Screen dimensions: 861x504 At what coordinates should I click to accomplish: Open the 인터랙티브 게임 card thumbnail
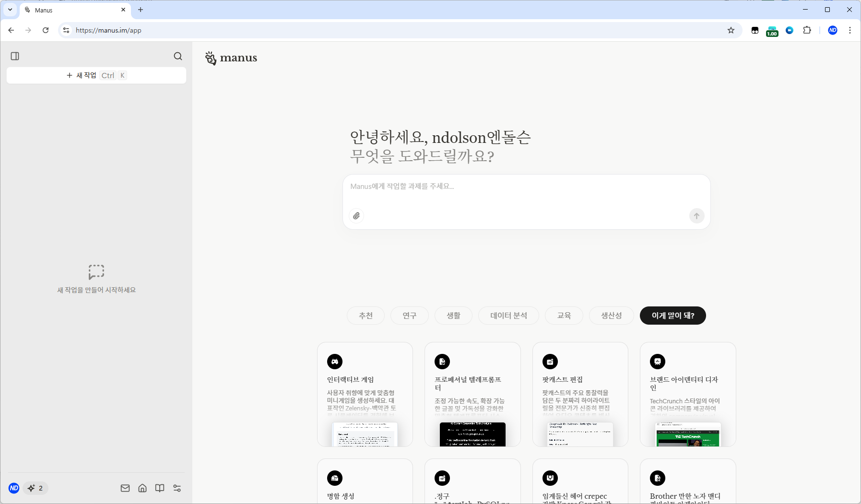[x=365, y=434]
